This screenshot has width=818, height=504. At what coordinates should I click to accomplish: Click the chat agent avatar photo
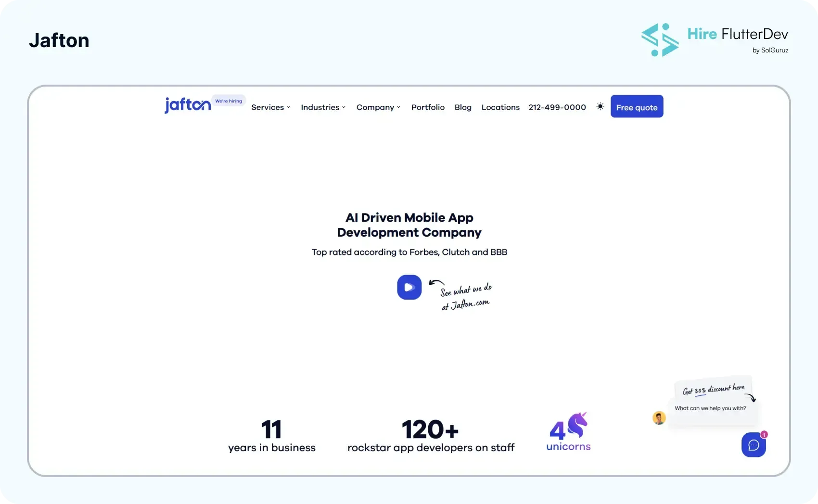(x=659, y=418)
